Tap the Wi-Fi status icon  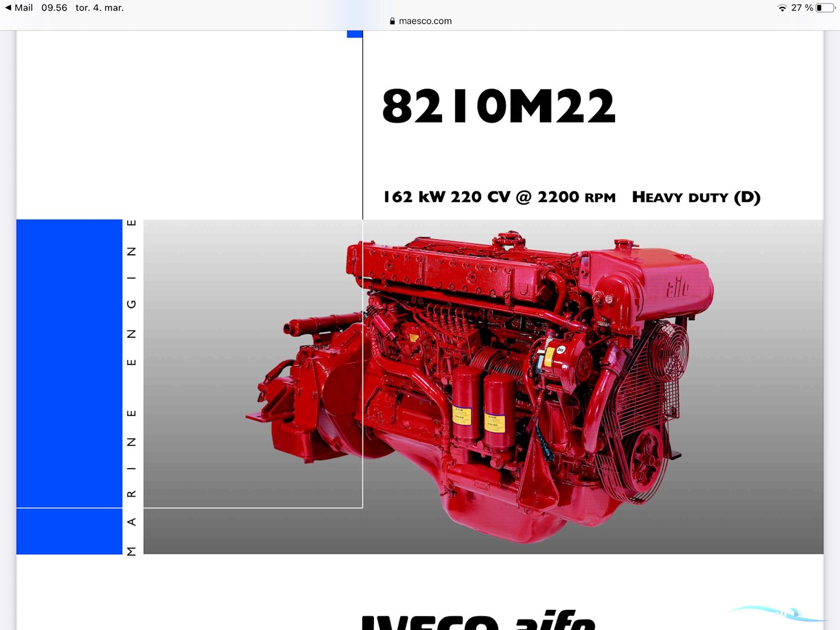point(782,8)
